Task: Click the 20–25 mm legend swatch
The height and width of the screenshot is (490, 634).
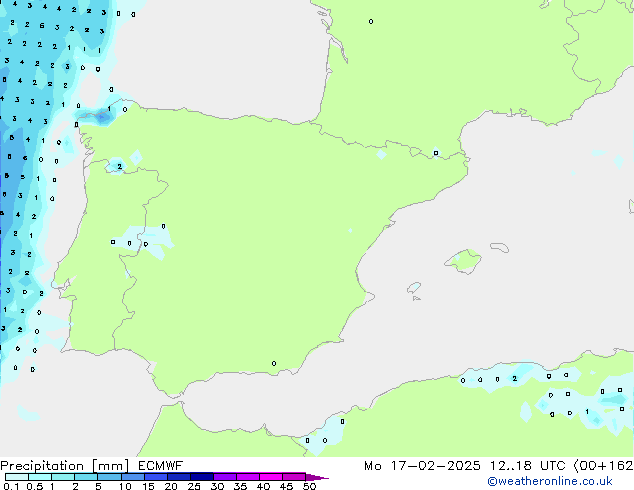Action: click(x=179, y=477)
